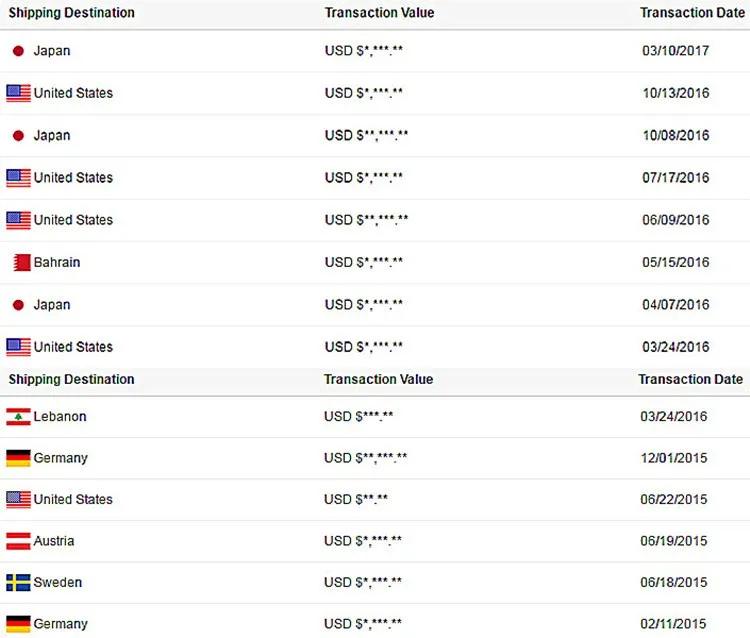Open the Bahrain destination name

57,262
